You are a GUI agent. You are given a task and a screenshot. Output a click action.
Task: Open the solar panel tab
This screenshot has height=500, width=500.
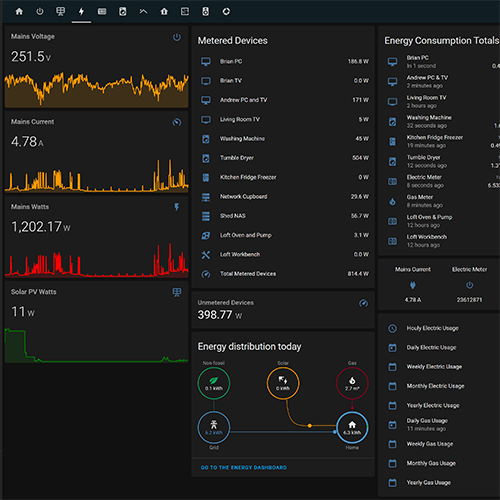click(60, 12)
